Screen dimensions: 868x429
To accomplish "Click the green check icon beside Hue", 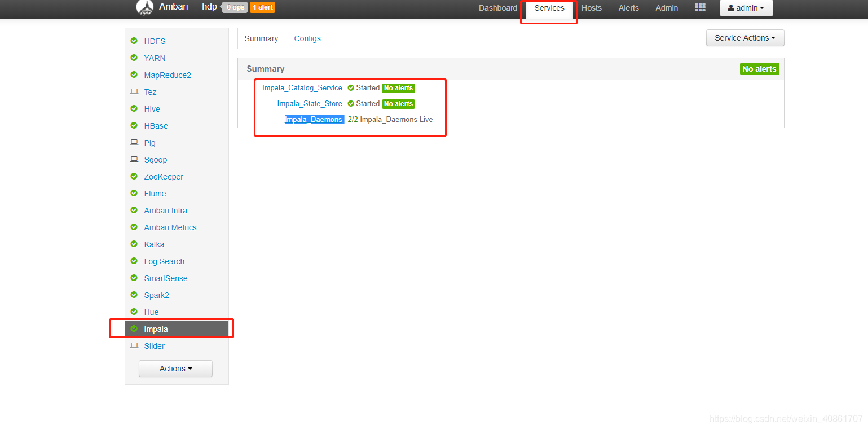I will pyautogui.click(x=134, y=312).
